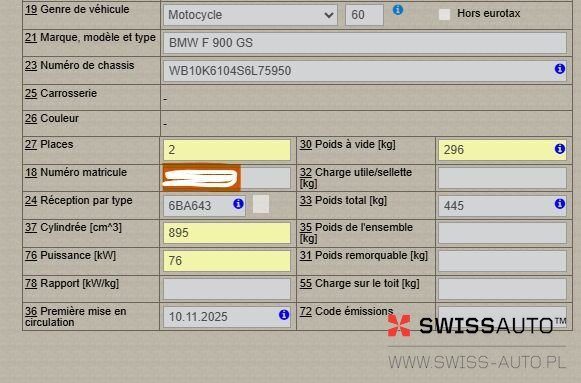This screenshot has width=581, height=383.
Task: Click info icon next to vehicle code 60
Action: [398, 10]
